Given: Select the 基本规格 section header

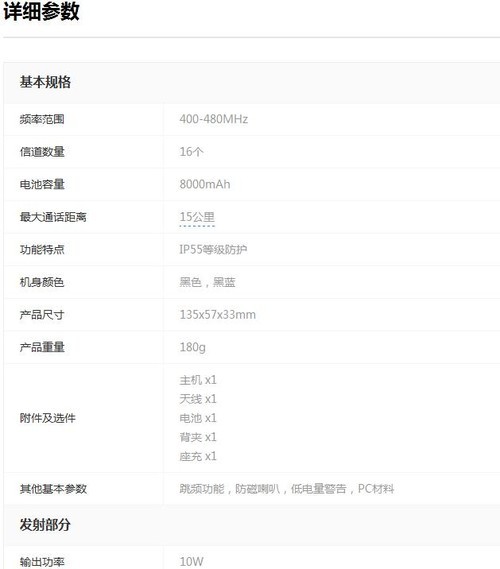Looking at the screenshot, I should pos(45,82).
